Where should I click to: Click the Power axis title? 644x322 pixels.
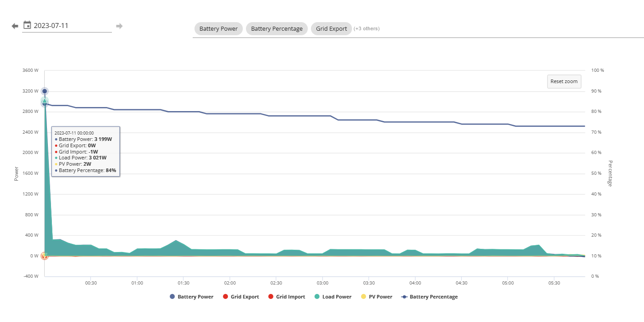pyautogui.click(x=16, y=174)
